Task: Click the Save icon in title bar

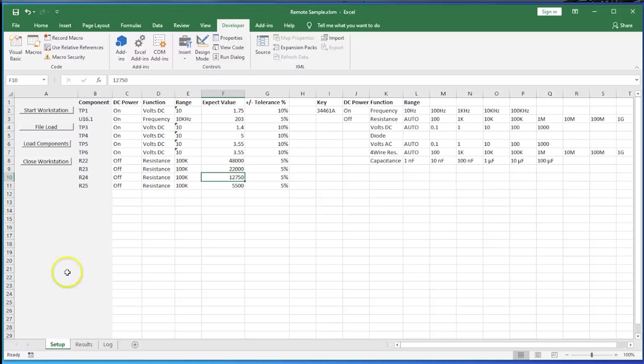Action: pos(15,12)
